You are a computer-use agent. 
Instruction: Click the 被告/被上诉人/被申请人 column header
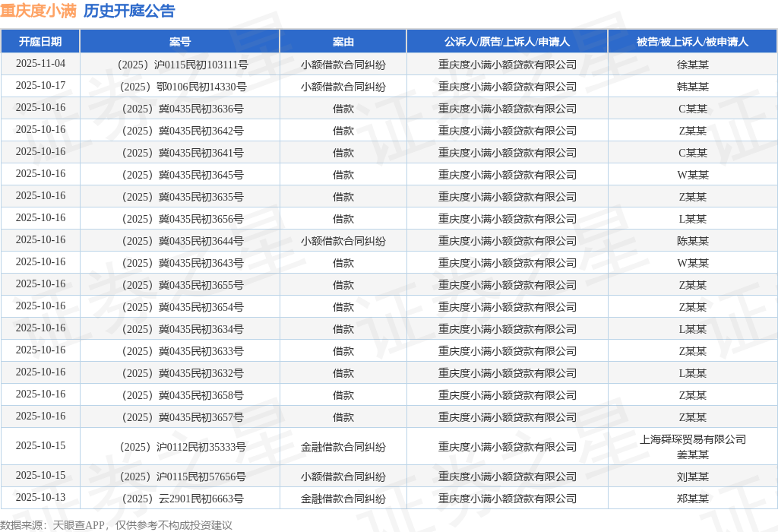pyautogui.click(x=692, y=42)
